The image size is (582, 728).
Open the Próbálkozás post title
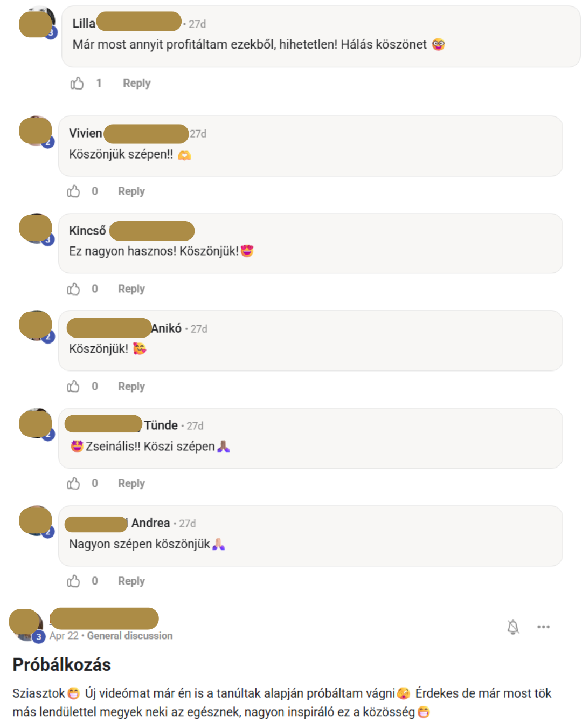click(62, 664)
